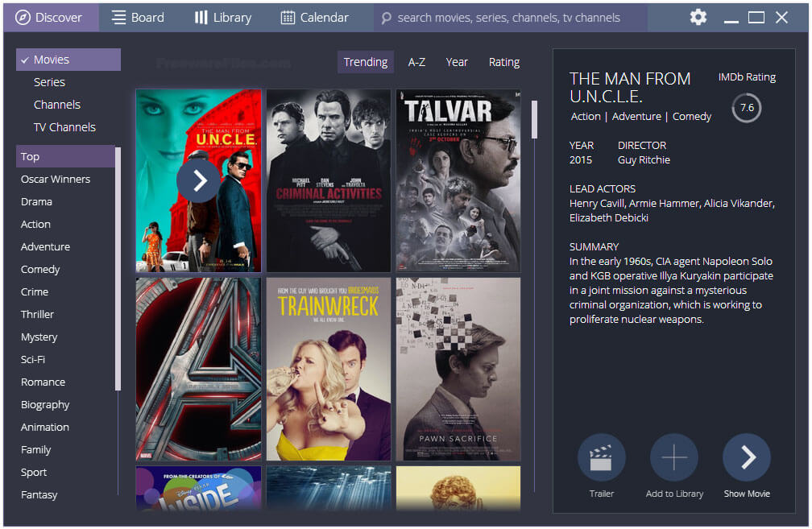Click the Board list icon
The image size is (812, 529).
(118, 18)
